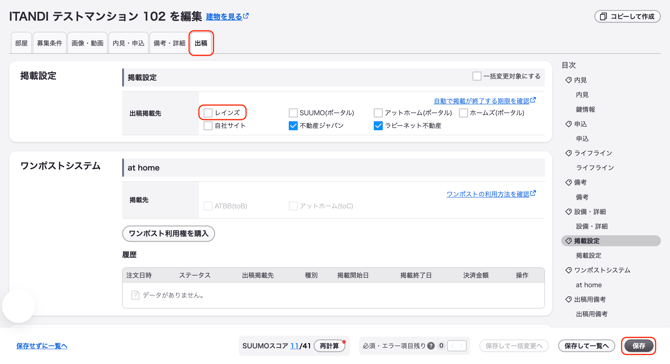Screen dimensions: 670x364
Task: Open the 募集条件 tab
Action: [x=50, y=43]
